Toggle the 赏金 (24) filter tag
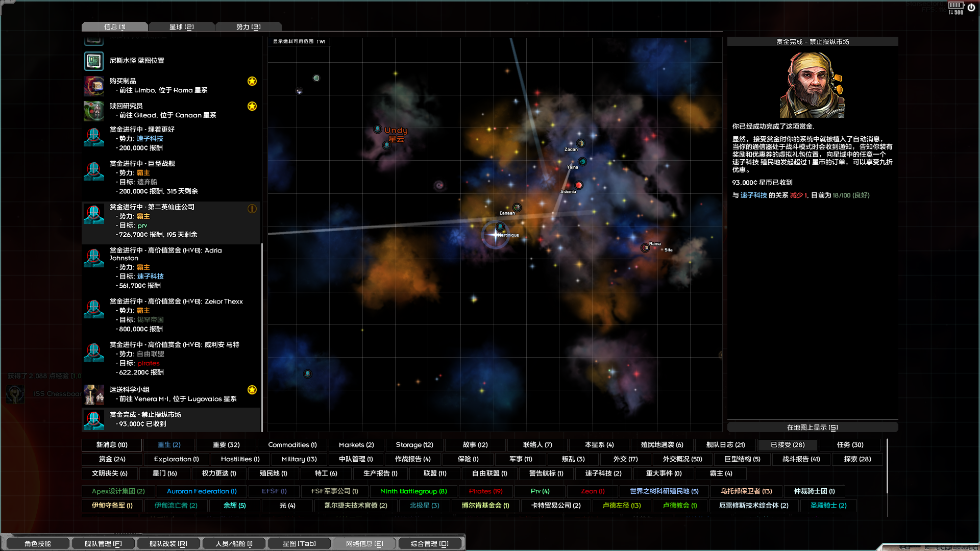Image resolution: width=980 pixels, height=551 pixels. tap(112, 459)
